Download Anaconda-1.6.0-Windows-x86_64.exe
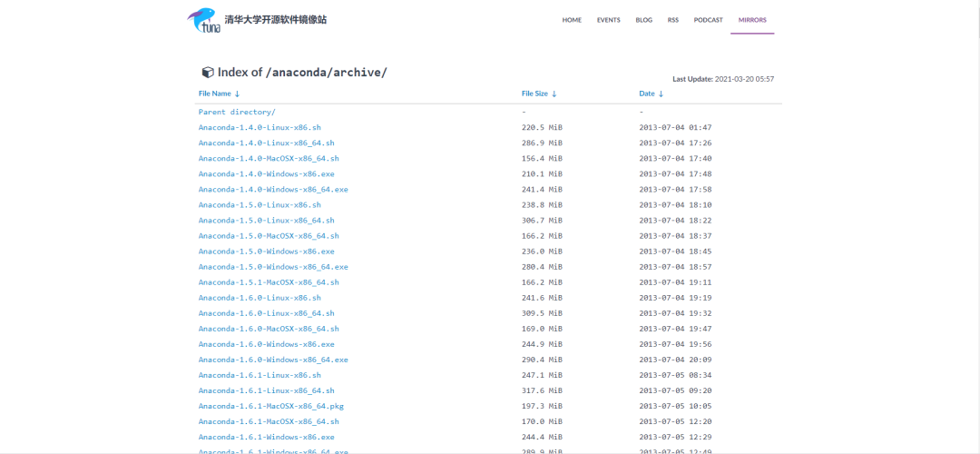 (x=273, y=360)
